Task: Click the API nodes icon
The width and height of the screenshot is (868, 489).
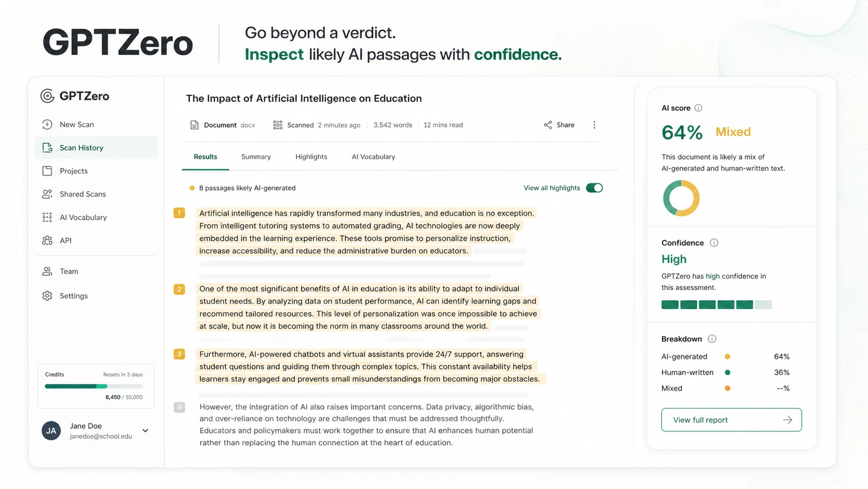Action: pos(47,240)
